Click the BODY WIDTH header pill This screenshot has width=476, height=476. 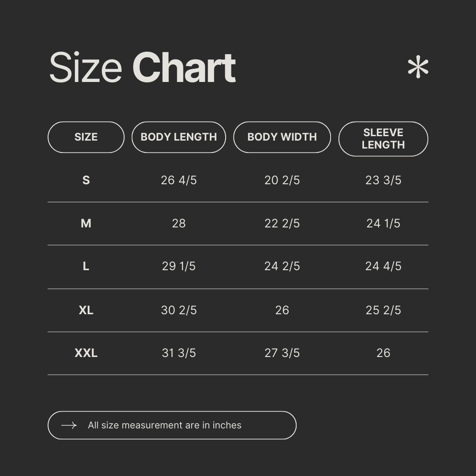282,137
